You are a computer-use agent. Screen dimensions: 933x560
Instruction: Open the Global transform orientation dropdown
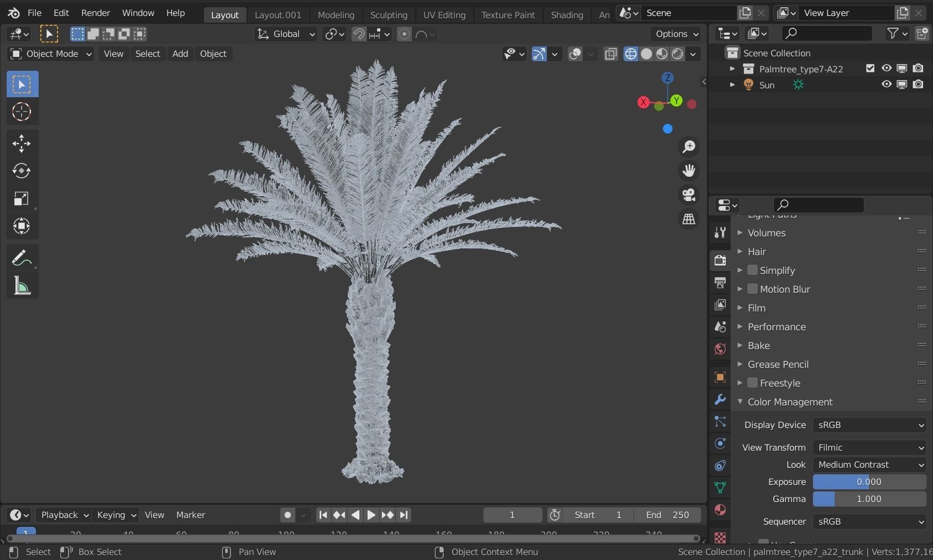point(286,34)
